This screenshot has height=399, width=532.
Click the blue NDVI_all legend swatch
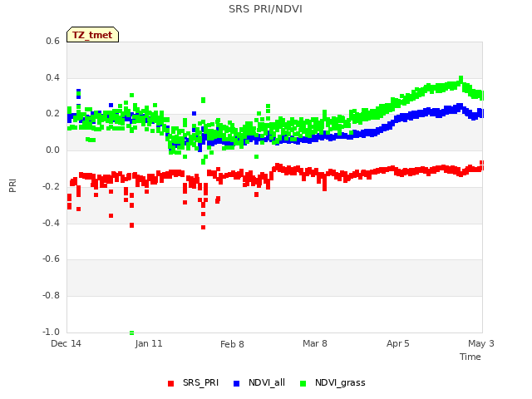[236, 383]
